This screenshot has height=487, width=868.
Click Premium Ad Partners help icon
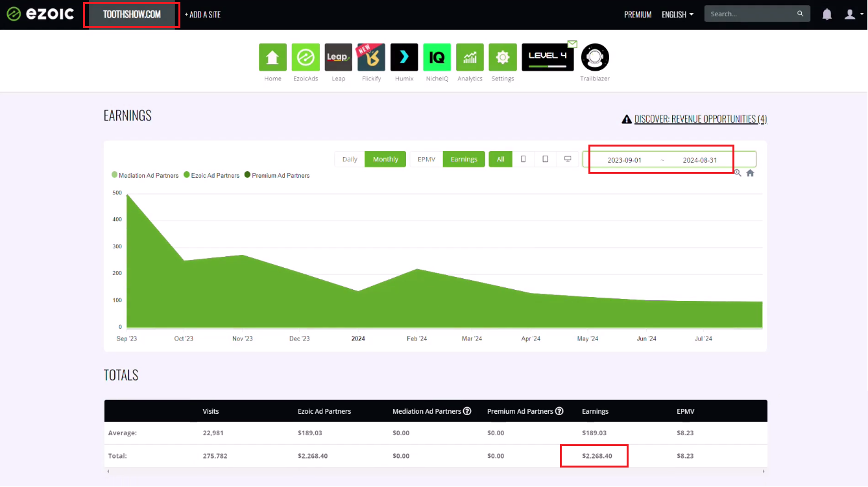pos(559,411)
